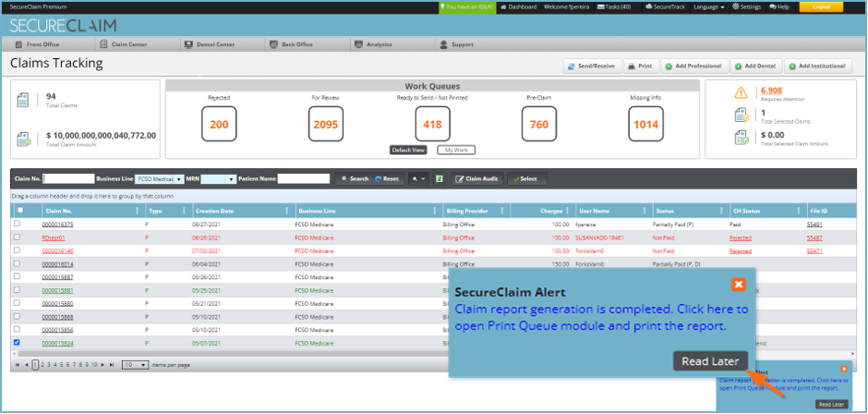Open the Claim Center menu

pos(128,43)
